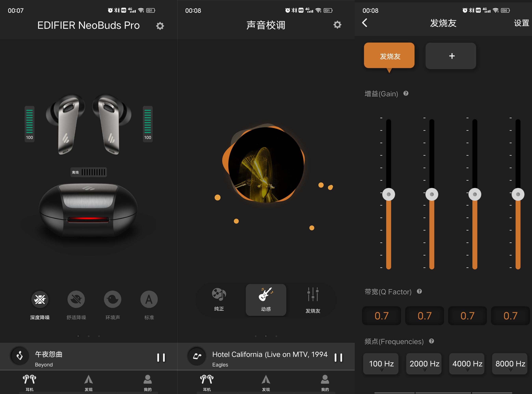Expand the 2000 Hz frequency dropdown

pos(424,364)
